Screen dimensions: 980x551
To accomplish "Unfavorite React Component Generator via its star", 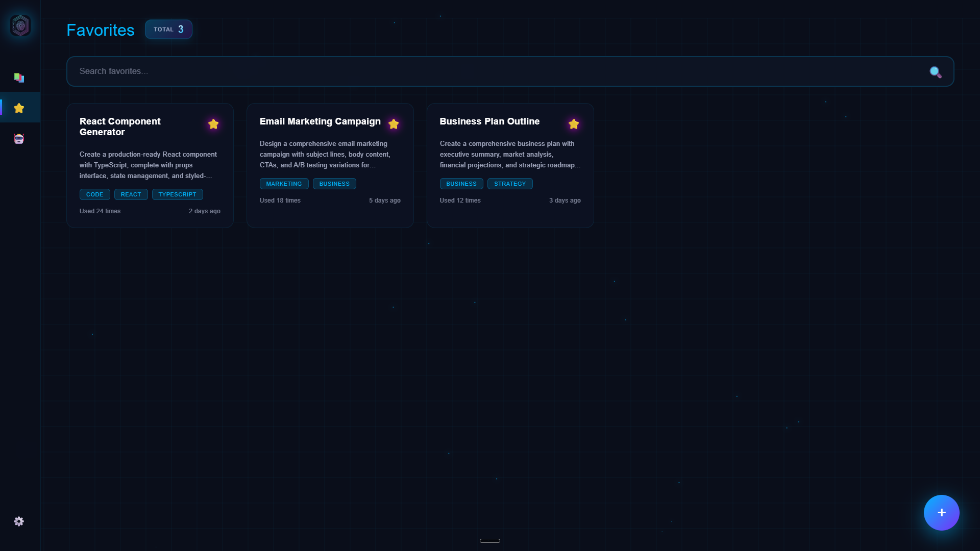I will tap(213, 123).
